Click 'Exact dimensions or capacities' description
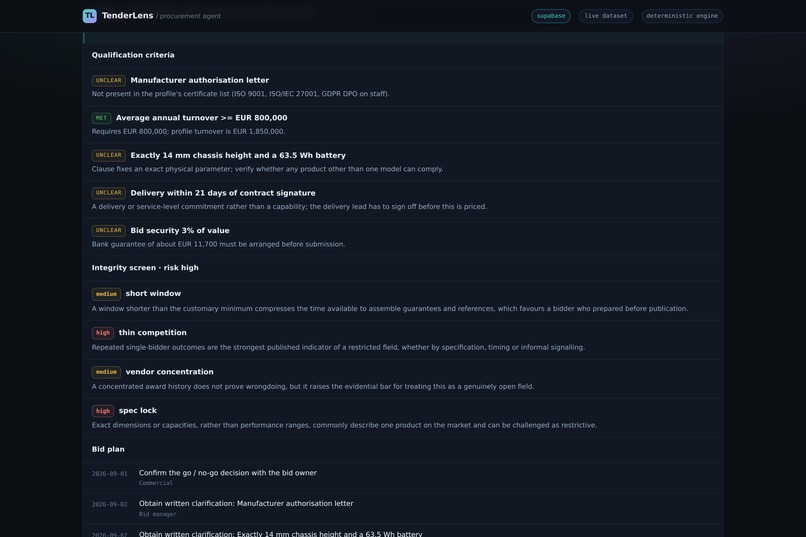The width and height of the screenshot is (806, 537). point(344,425)
